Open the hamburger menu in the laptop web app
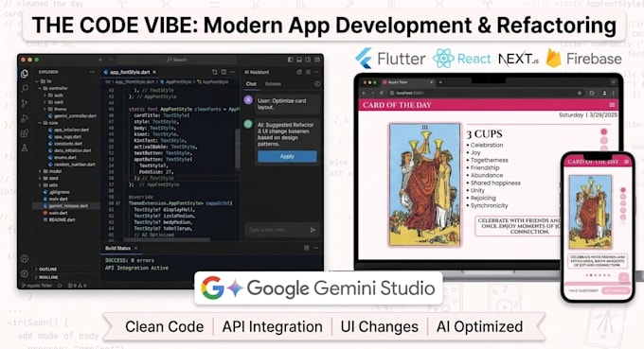This screenshot has width=644, height=349. (x=612, y=105)
